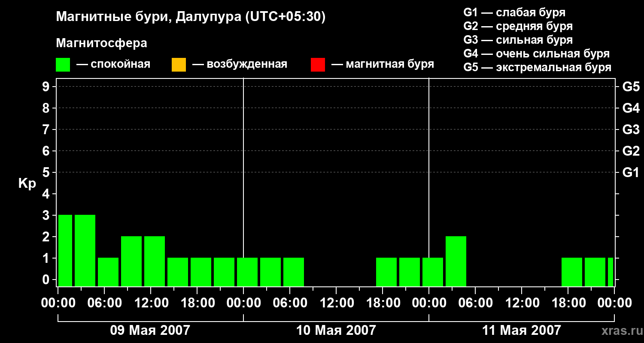The height and width of the screenshot is (343, 644).
Task: Click the chart title 'Магнитные бури, Далупура'
Action: coord(148,17)
